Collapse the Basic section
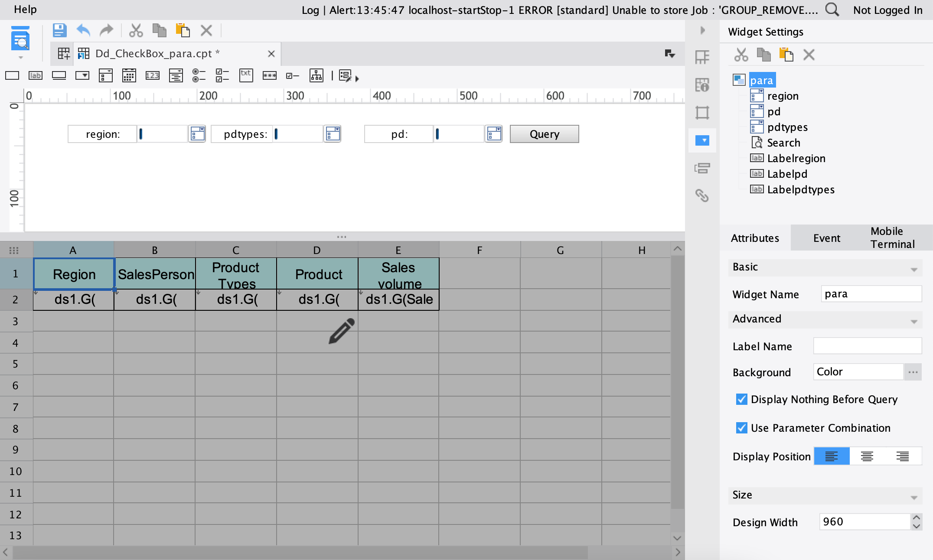The height and width of the screenshot is (560, 933). click(x=913, y=269)
